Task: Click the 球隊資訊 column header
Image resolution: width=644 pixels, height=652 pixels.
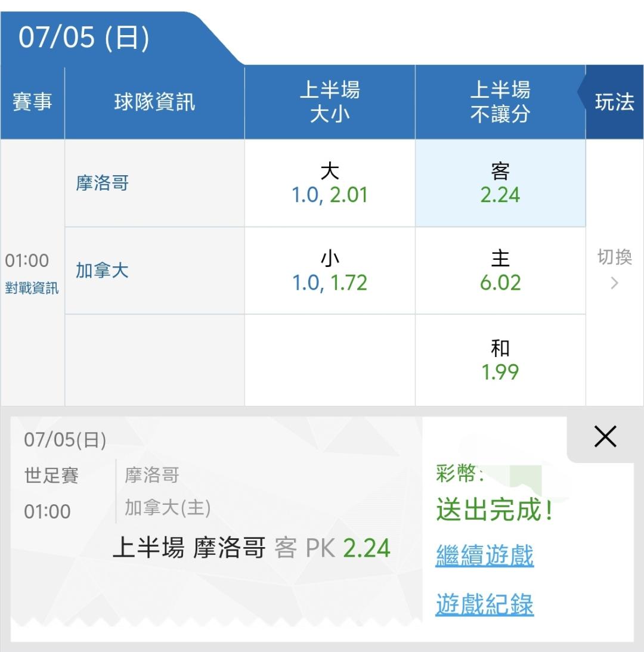Action: point(155,102)
